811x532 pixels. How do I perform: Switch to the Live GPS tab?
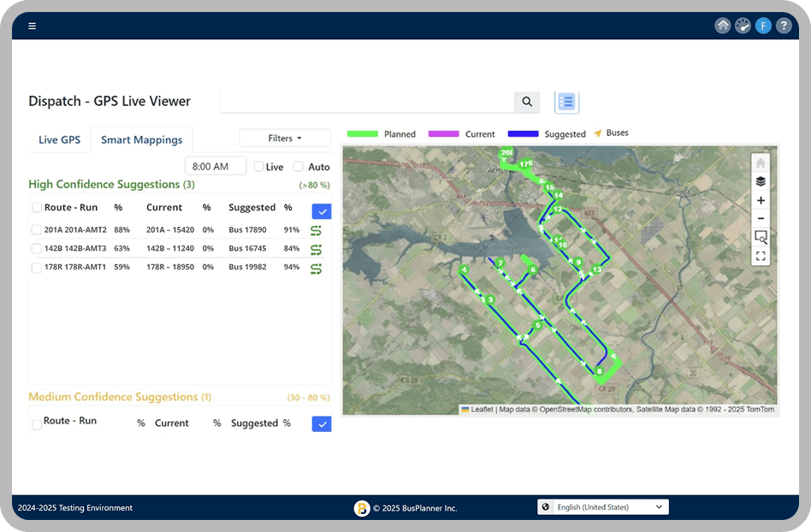click(59, 139)
